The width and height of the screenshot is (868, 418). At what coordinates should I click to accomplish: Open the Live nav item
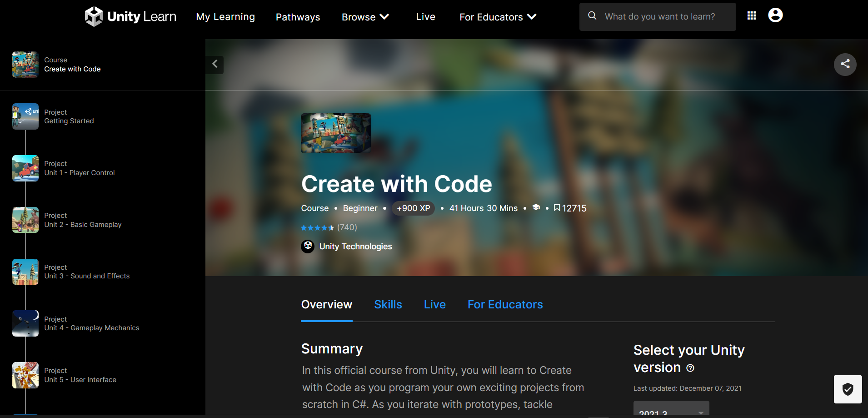tap(425, 17)
